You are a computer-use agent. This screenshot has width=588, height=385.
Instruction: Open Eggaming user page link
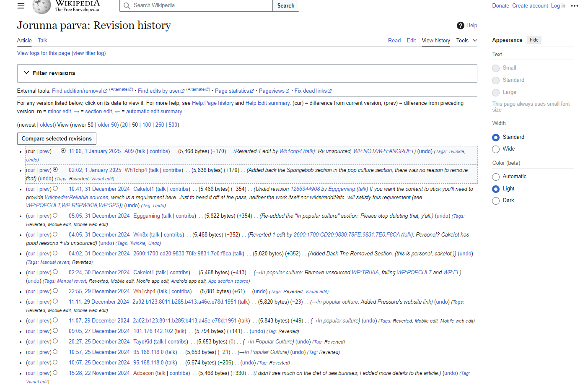[147, 216]
